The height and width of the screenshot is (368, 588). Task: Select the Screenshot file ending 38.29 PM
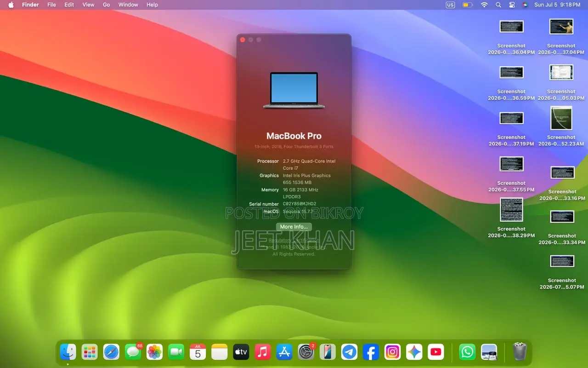[511, 218]
